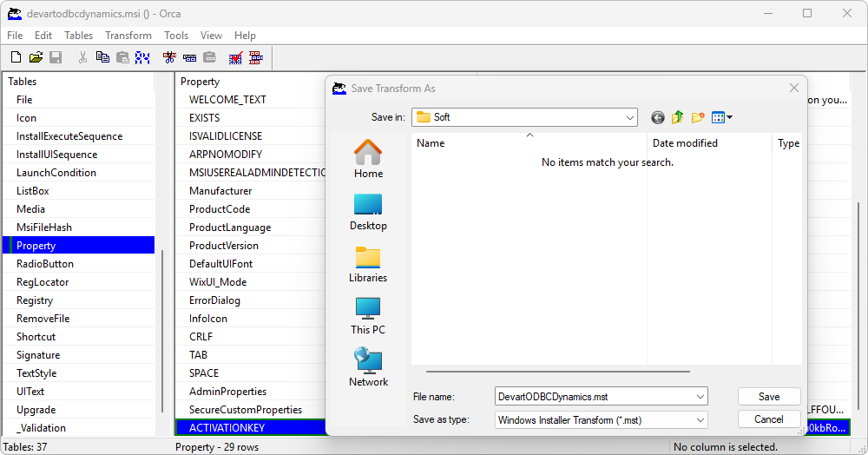Select Desktop in the places bar
This screenshot has width=868, height=455.
tap(368, 212)
